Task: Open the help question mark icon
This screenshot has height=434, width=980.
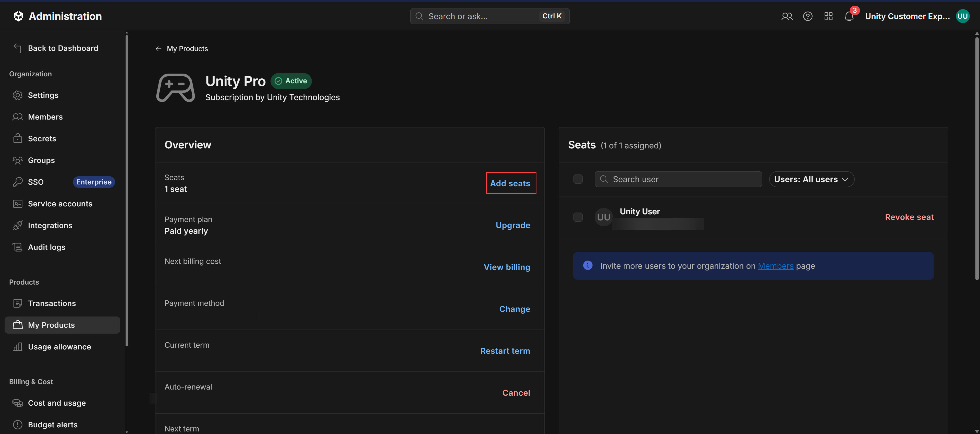Action: coord(808,16)
